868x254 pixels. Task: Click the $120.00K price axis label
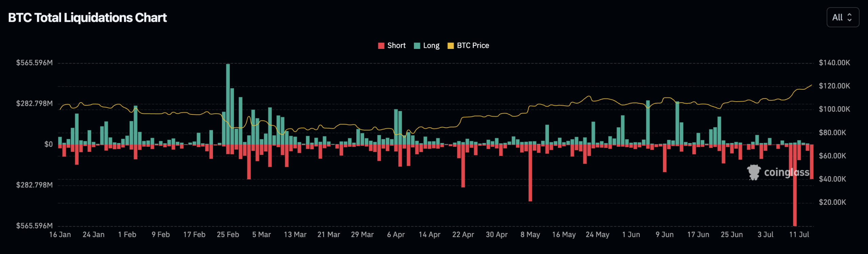tap(834, 86)
